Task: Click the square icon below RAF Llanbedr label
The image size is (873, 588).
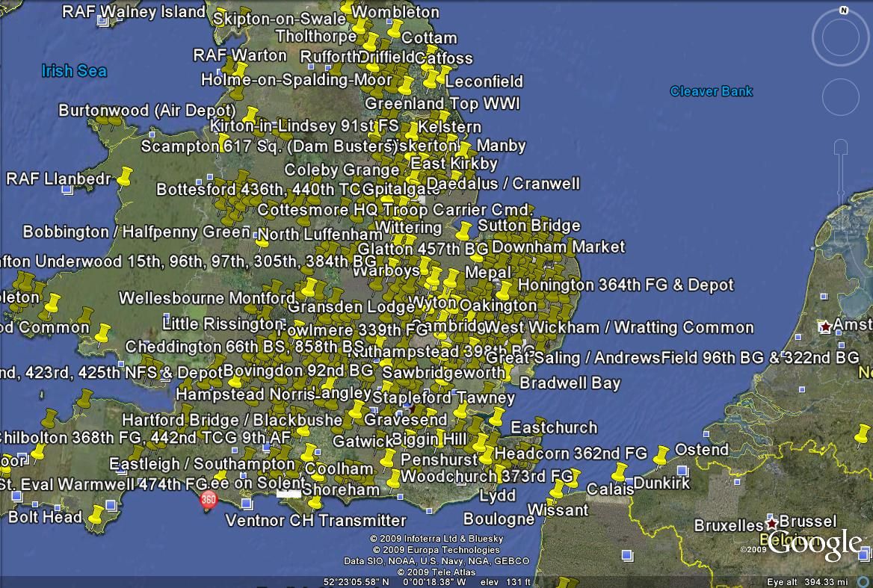Action: click(67, 190)
